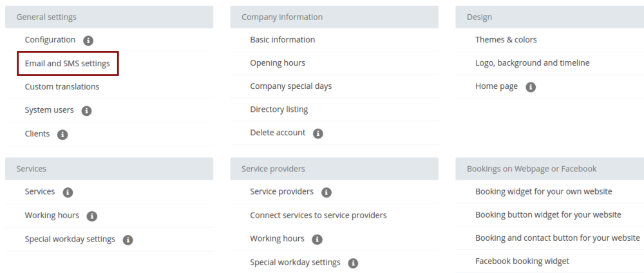Click info icon beside Services Working hours
This screenshot has height=273, width=644.
point(92,216)
